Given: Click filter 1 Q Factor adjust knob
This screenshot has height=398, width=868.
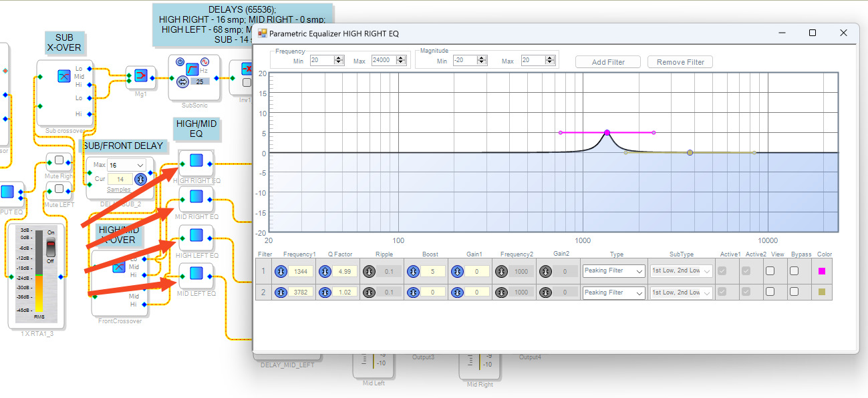Looking at the screenshot, I should 325,271.
